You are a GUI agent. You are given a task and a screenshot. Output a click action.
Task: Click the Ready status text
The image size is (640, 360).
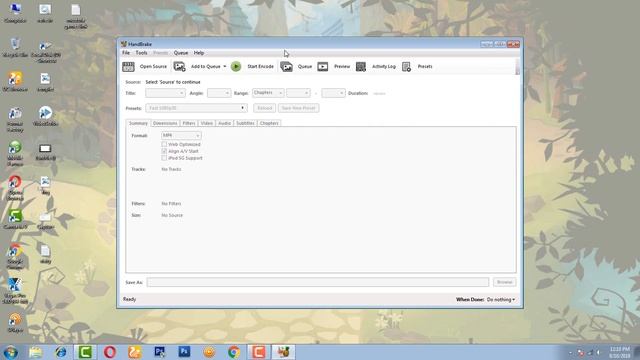click(129, 299)
